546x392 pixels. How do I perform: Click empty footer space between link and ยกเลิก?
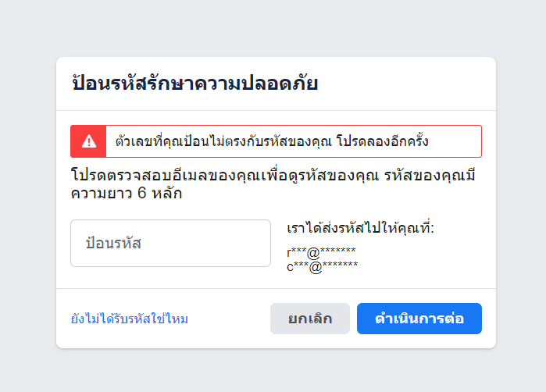(x=229, y=319)
